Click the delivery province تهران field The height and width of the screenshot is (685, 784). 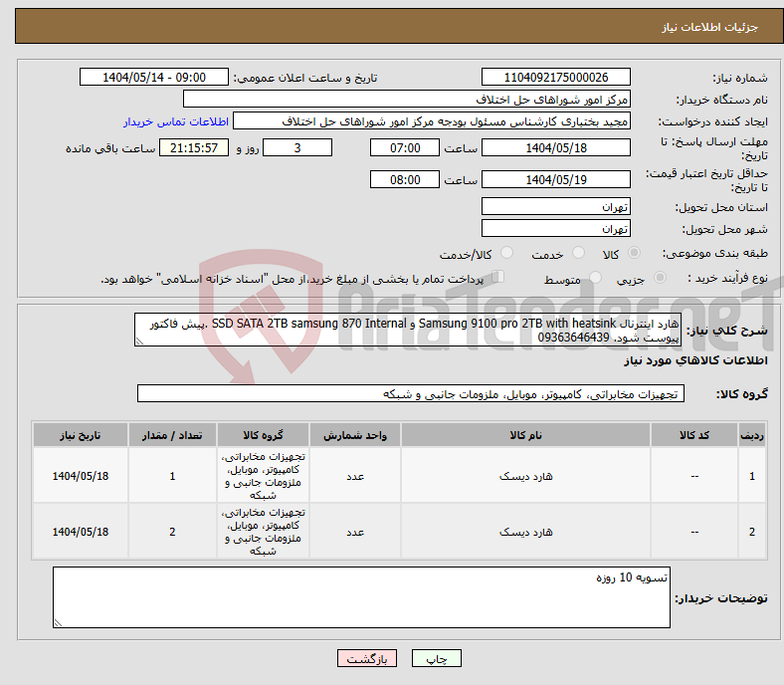[x=556, y=206]
